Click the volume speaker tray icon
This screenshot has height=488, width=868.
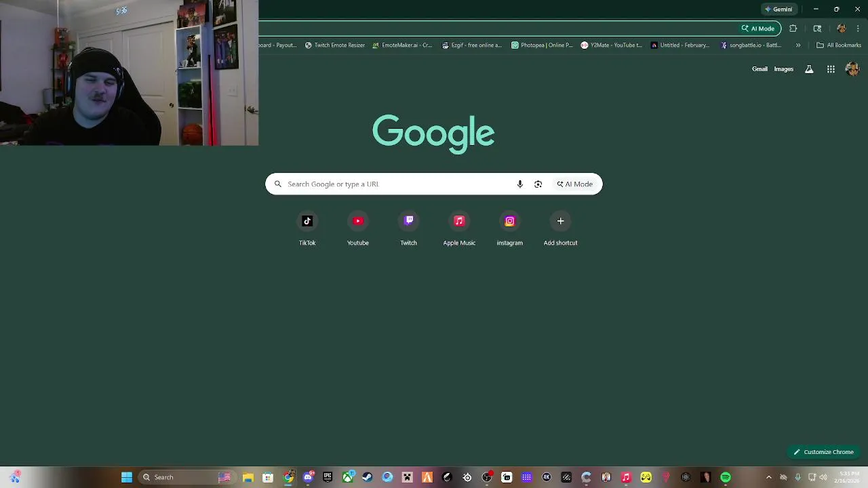coord(823,477)
